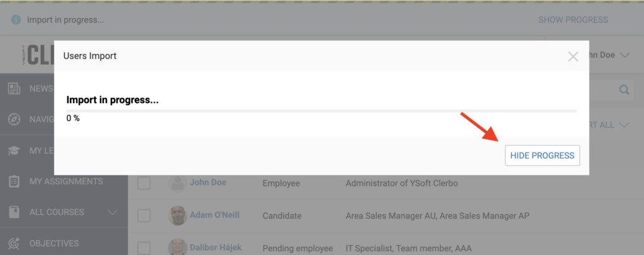
Task: Click the search magnifier icon
Action: (x=625, y=90)
